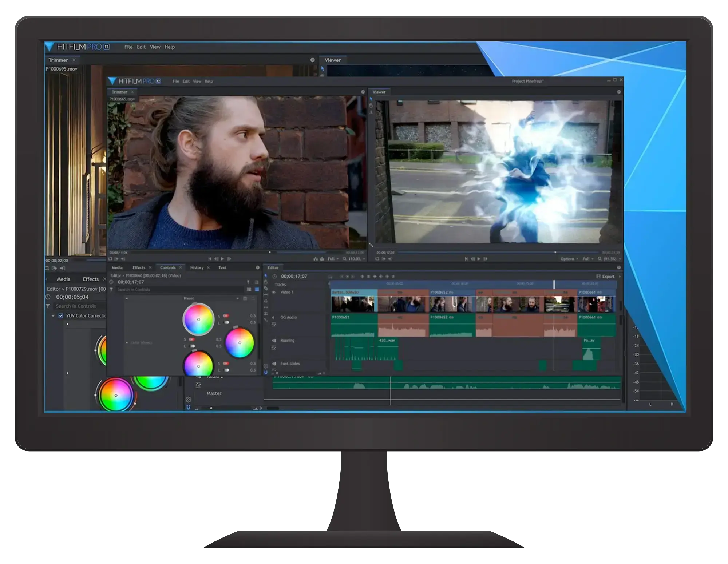Click help icon in Editor panel
The image size is (728, 564).
[x=619, y=267]
